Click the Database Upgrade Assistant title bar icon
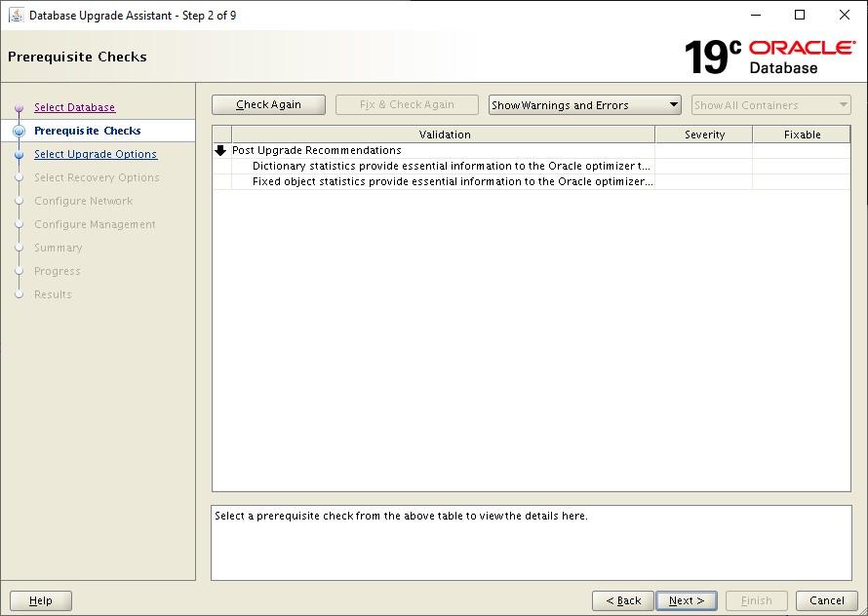Image resolution: width=868 pixels, height=616 pixels. 14,15
